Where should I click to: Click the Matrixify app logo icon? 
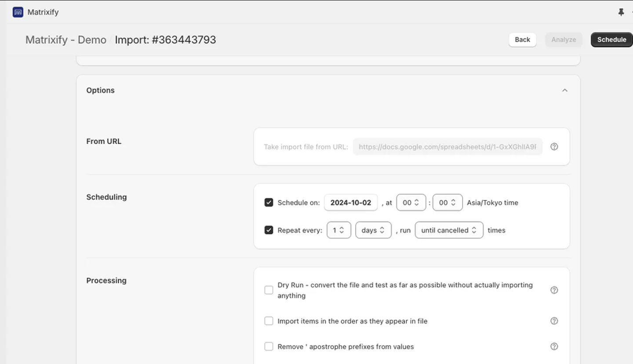18,12
